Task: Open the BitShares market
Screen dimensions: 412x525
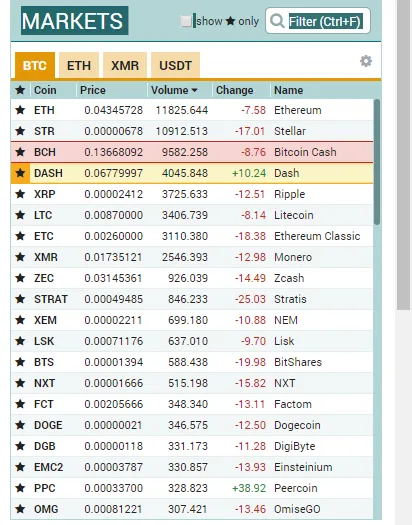Action: pos(192,362)
